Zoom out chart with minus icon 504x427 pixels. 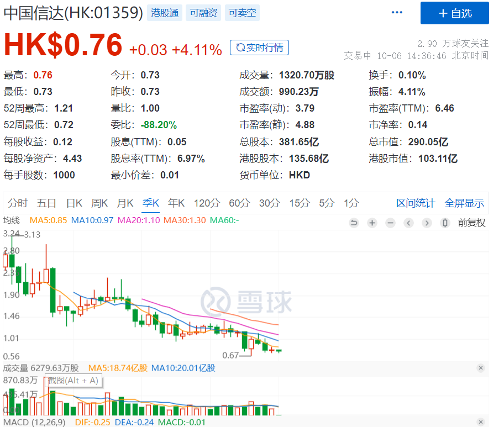pos(390,223)
